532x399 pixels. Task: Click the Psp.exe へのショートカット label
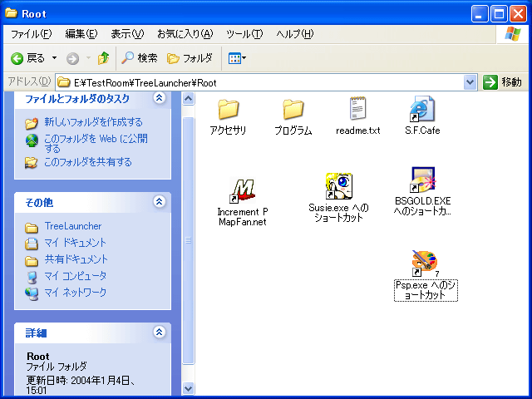coord(426,290)
